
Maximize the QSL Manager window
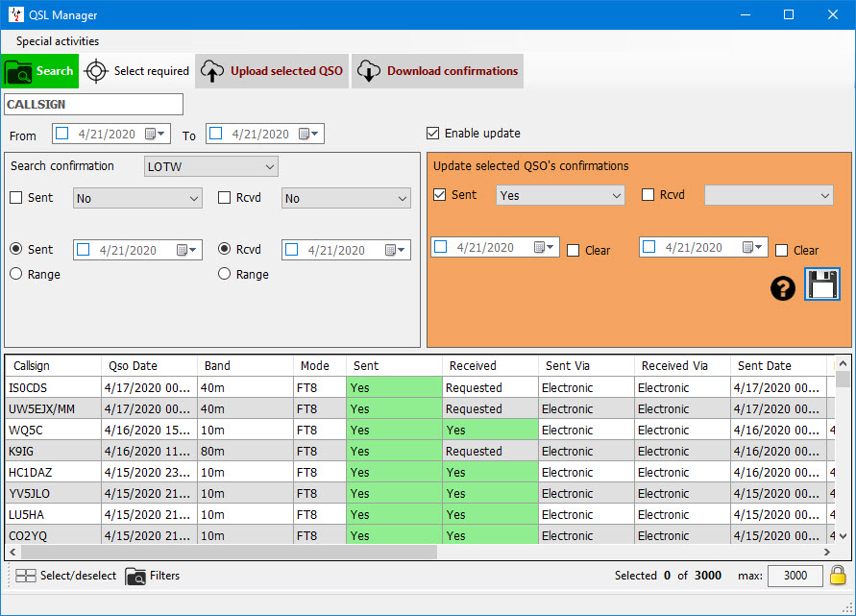789,14
